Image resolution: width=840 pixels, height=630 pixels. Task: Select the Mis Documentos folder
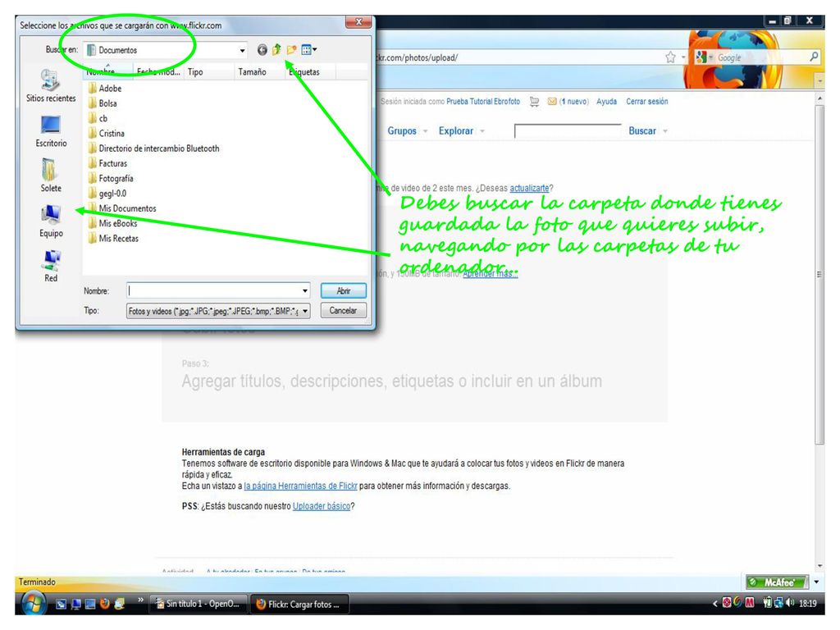pyautogui.click(x=122, y=208)
